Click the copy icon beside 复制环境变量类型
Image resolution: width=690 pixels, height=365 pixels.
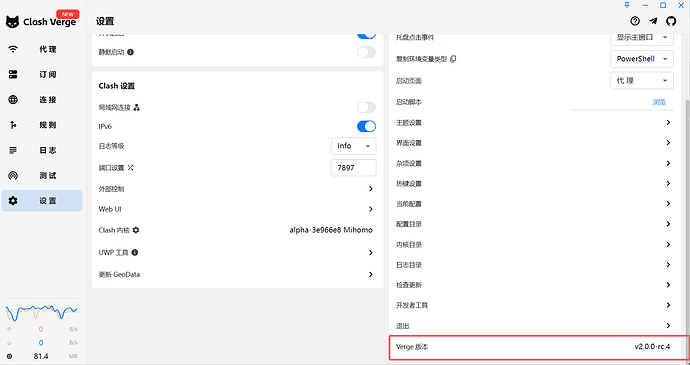pyautogui.click(x=453, y=59)
